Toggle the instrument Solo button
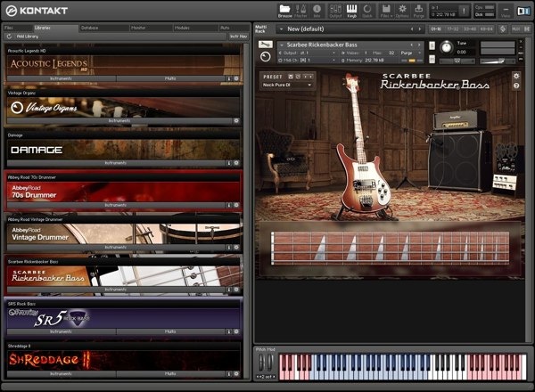Image resolution: width=535 pixels, height=392 pixels. [x=432, y=45]
